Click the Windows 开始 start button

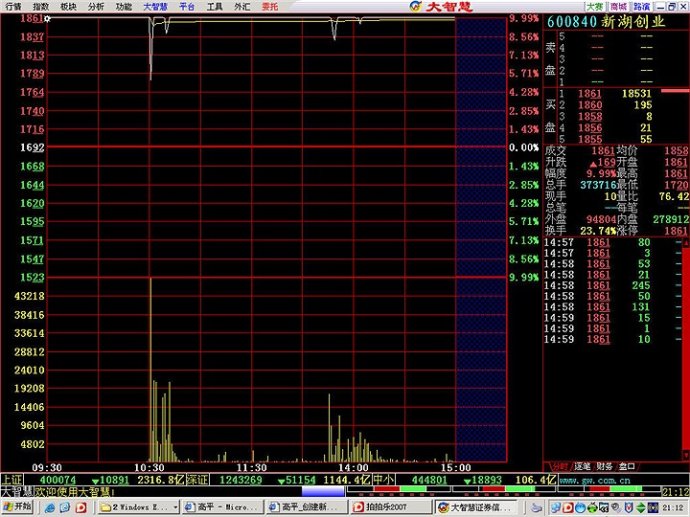tap(17, 507)
